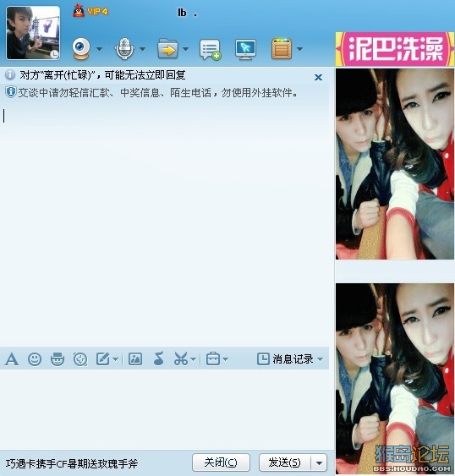Image resolution: width=455 pixels, height=476 pixels.
Task: Click the 发送(S) send button
Action: pyautogui.click(x=285, y=462)
